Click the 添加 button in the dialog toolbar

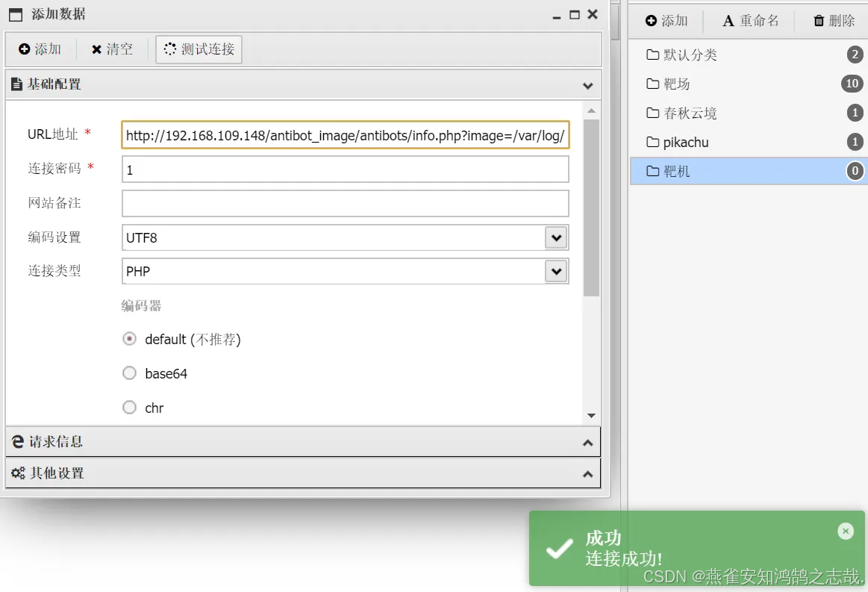click(40, 49)
